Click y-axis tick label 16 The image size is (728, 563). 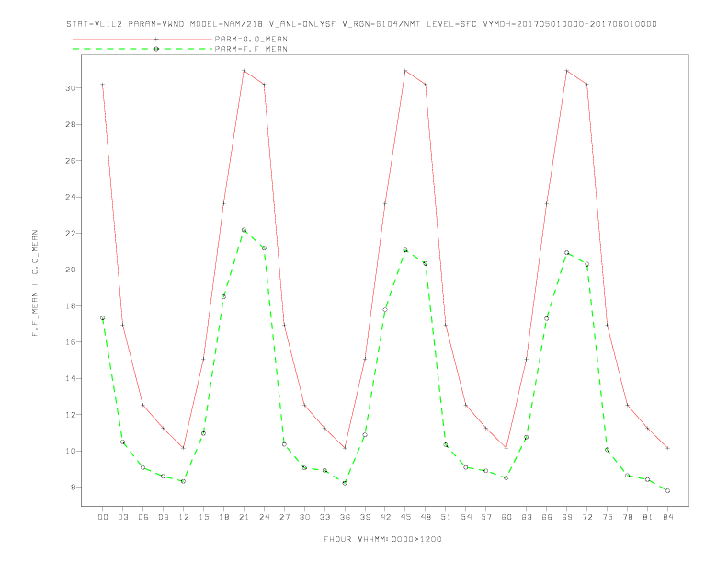(71, 342)
